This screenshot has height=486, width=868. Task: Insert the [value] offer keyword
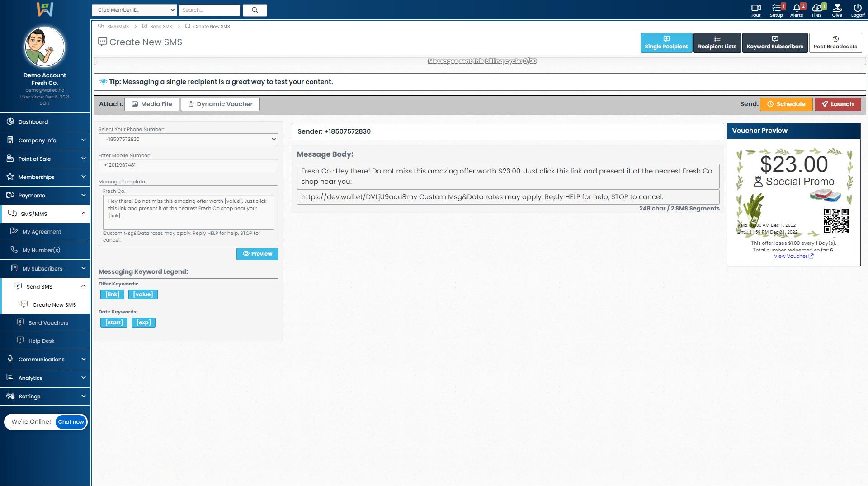coord(143,294)
